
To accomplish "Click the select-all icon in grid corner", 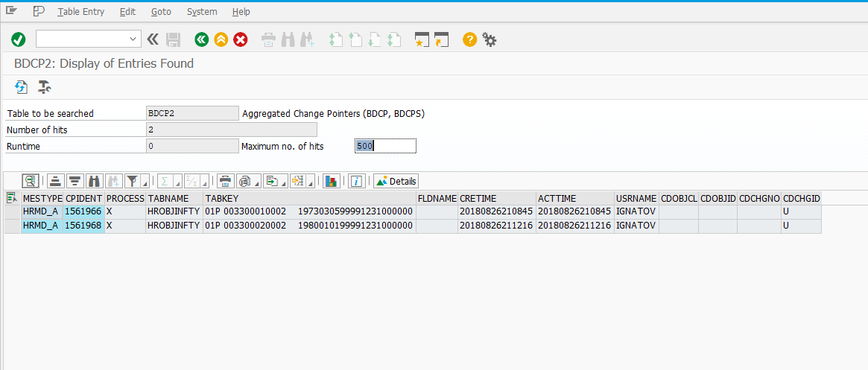I will point(12,198).
